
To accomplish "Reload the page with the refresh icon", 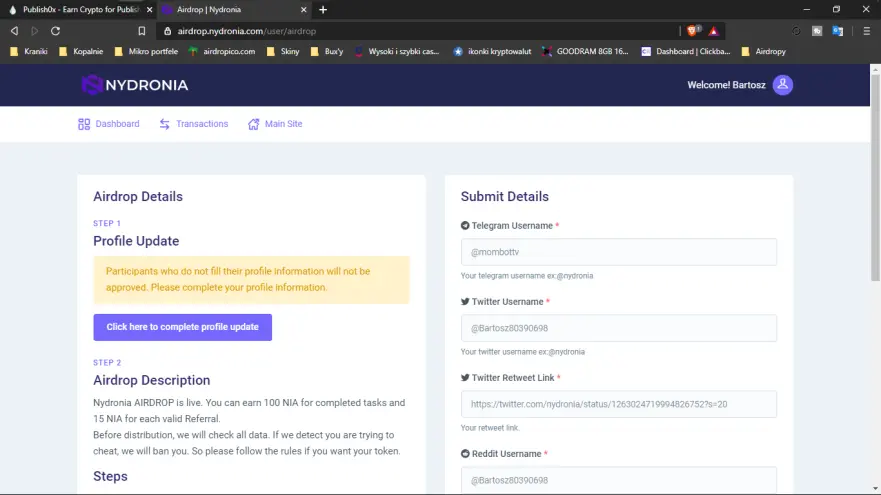I will click(x=55, y=31).
